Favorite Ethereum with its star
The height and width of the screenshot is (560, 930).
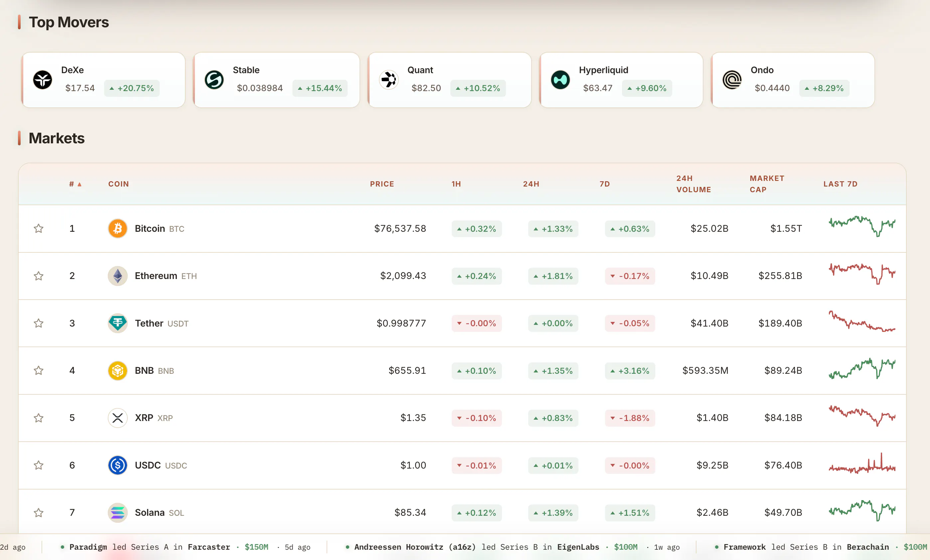(39, 276)
